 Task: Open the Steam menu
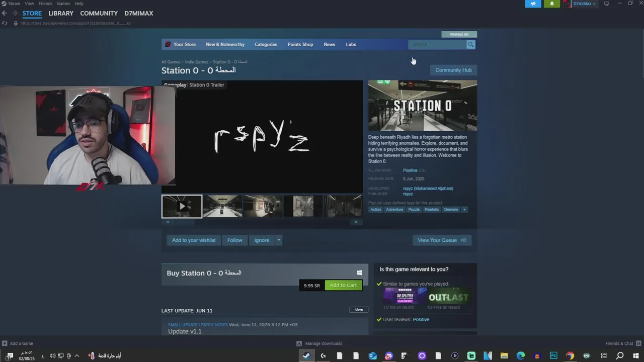click(14, 4)
